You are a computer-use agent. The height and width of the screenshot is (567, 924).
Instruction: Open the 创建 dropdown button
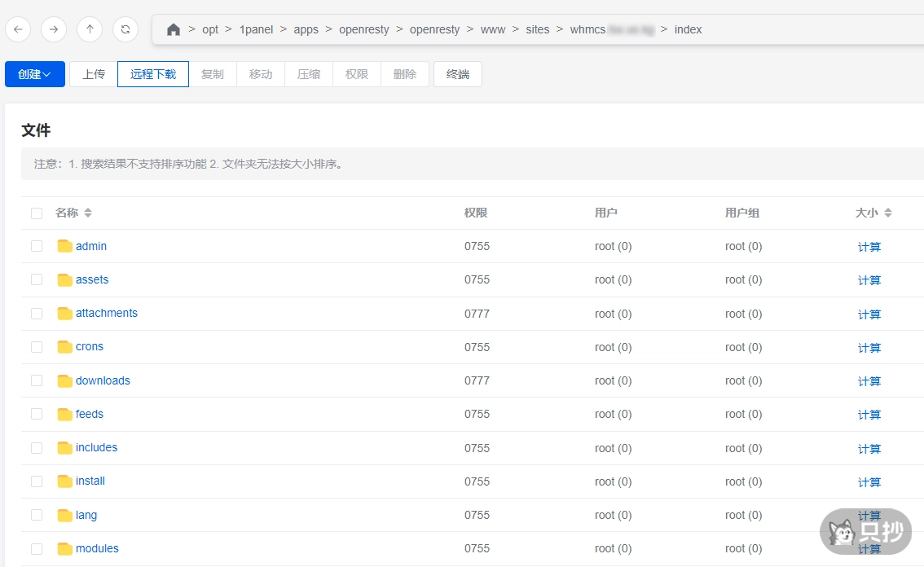pyautogui.click(x=35, y=74)
